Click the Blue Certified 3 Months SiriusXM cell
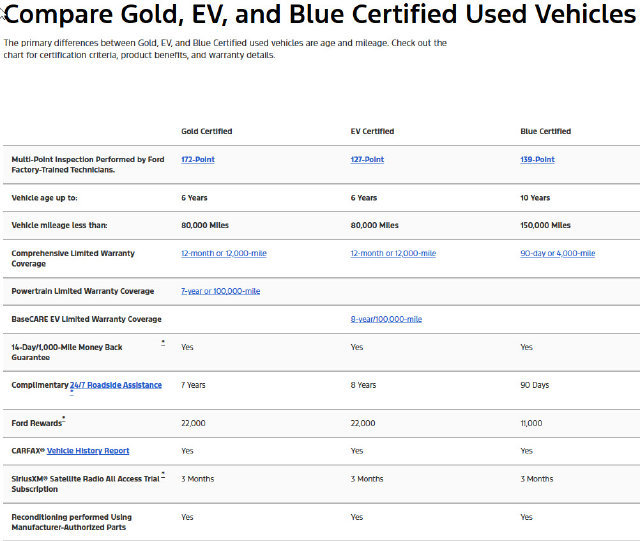The width and height of the screenshot is (640, 541). pyautogui.click(x=537, y=479)
